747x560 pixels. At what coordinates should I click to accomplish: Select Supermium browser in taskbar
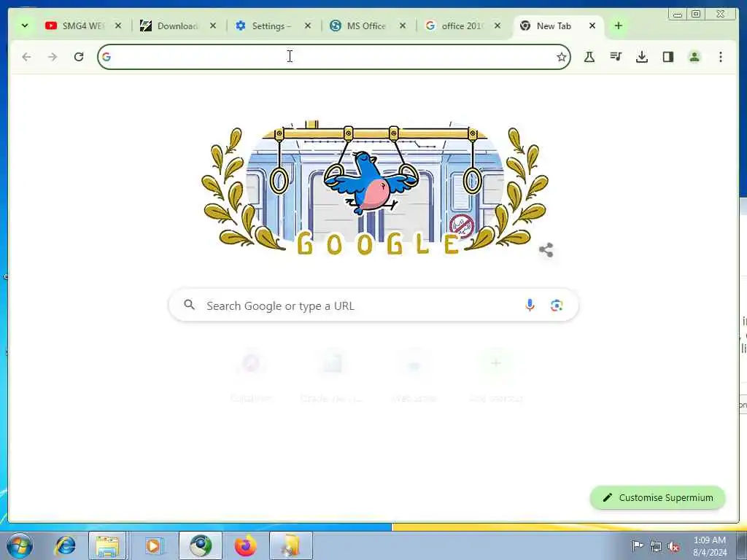(x=201, y=545)
